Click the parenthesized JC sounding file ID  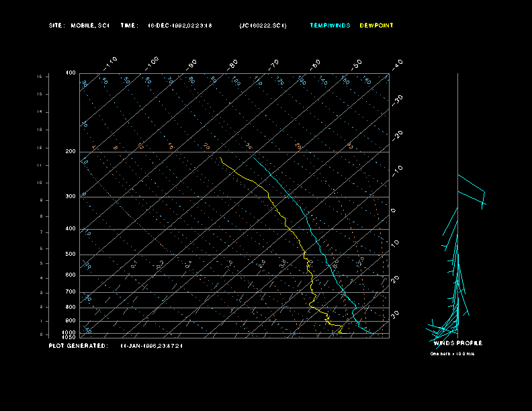[263, 26]
